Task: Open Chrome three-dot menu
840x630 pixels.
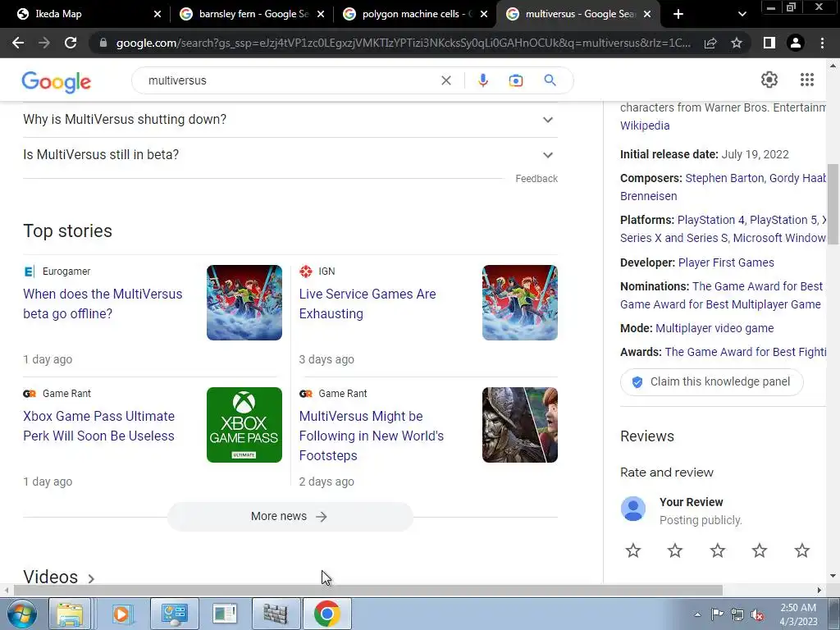Action: tap(822, 43)
